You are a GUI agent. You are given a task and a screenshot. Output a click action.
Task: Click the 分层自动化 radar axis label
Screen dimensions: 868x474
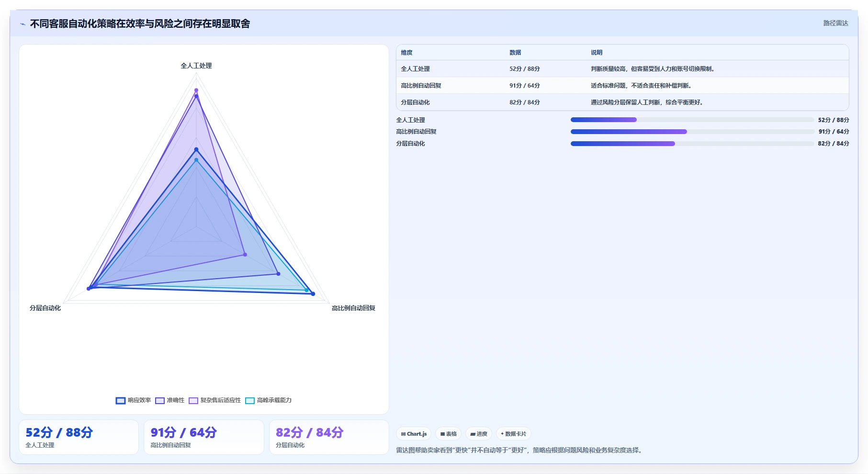coord(45,308)
